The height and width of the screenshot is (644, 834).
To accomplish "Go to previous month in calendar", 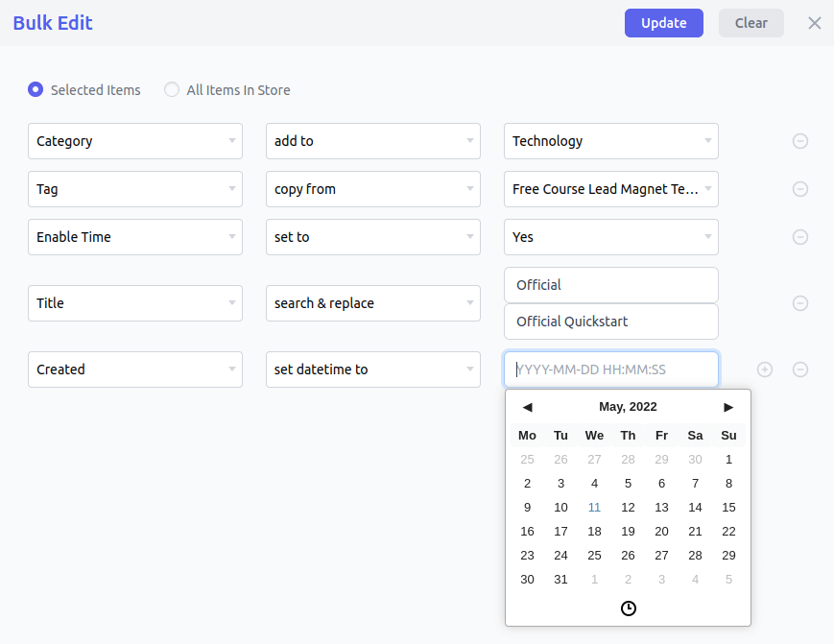I will 527,407.
